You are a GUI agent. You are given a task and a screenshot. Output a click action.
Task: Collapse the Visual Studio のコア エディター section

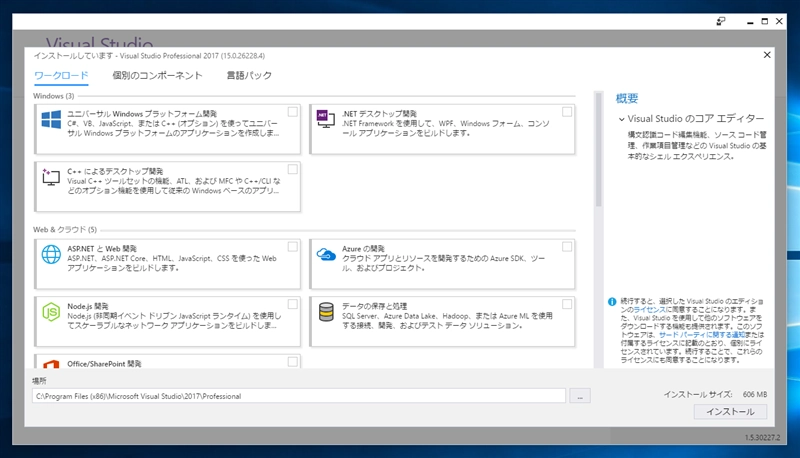pos(621,119)
